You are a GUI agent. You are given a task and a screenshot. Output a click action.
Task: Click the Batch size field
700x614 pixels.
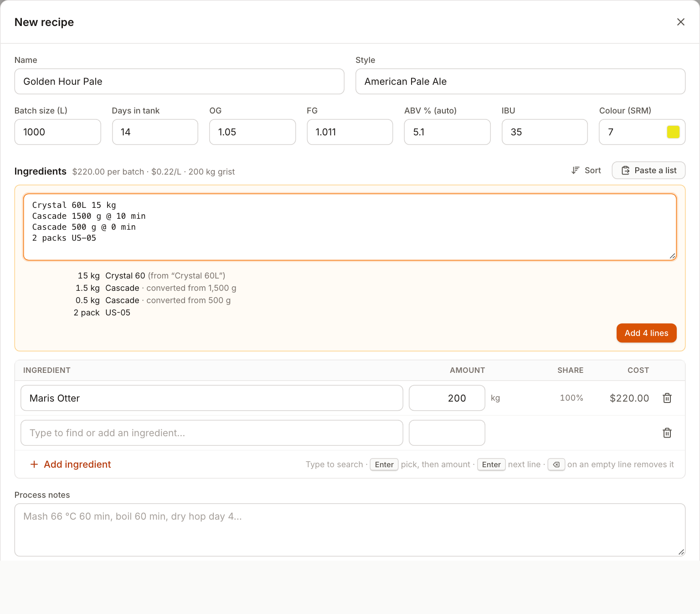click(57, 132)
